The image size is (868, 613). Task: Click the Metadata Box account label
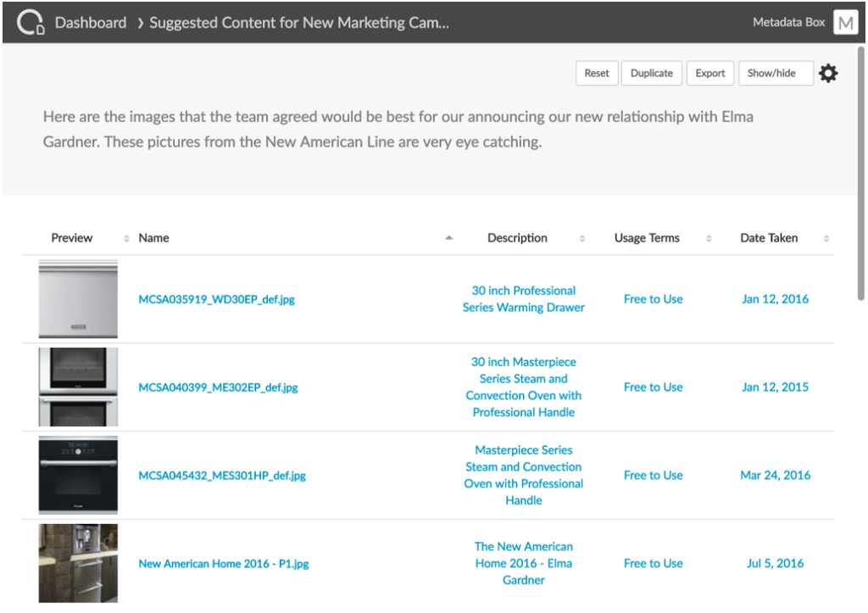[788, 23]
